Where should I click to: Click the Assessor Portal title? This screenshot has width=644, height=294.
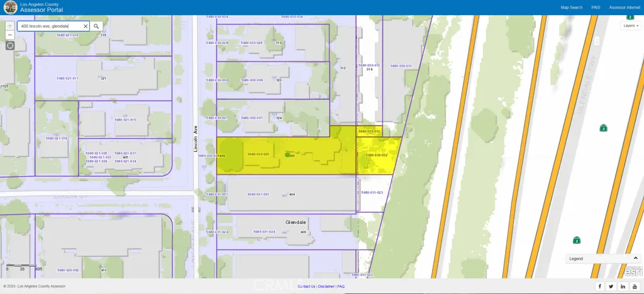[x=42, y=9]
